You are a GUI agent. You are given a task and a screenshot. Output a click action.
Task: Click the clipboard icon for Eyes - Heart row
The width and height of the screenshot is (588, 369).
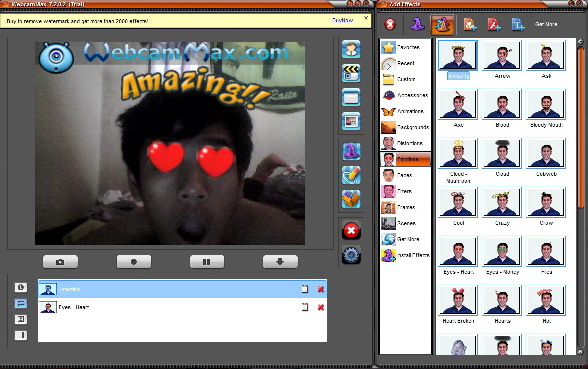click(x=305, y=307)
